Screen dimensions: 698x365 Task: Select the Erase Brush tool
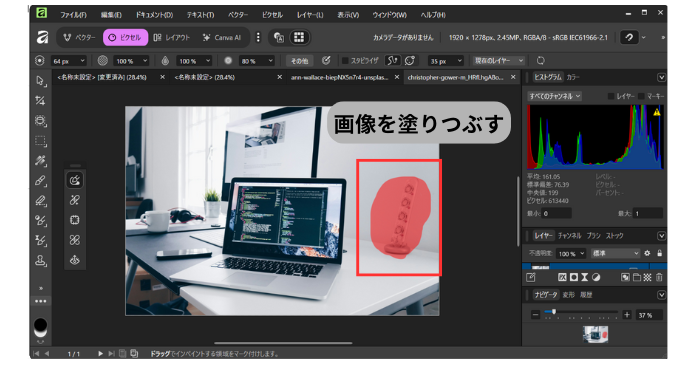click(x=41, y=201)
